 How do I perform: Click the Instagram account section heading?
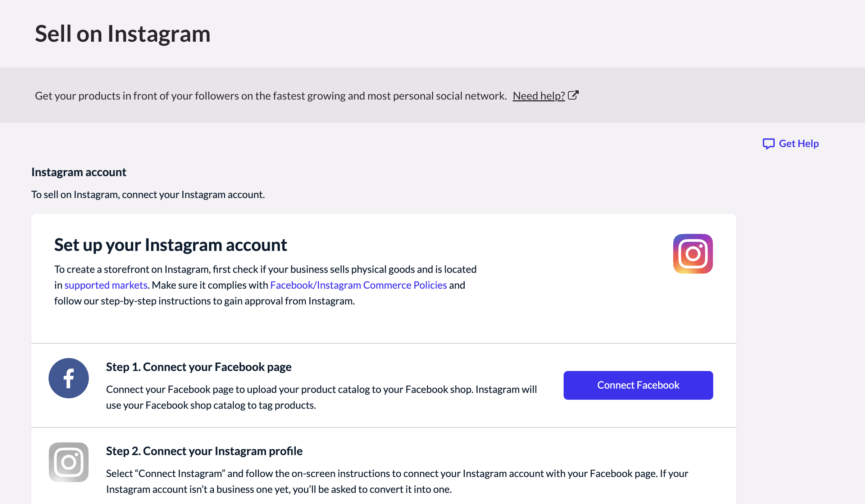click(79, 172)
